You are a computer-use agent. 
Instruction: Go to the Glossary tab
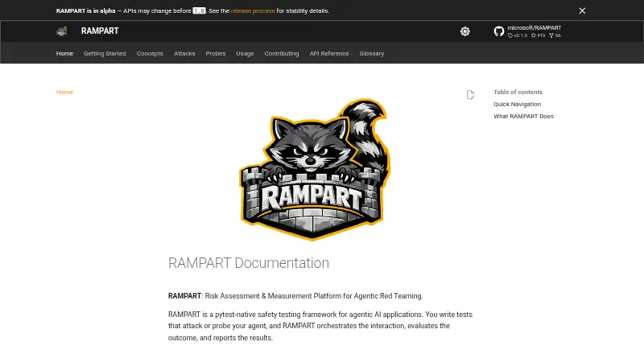[x=372, y=53]
